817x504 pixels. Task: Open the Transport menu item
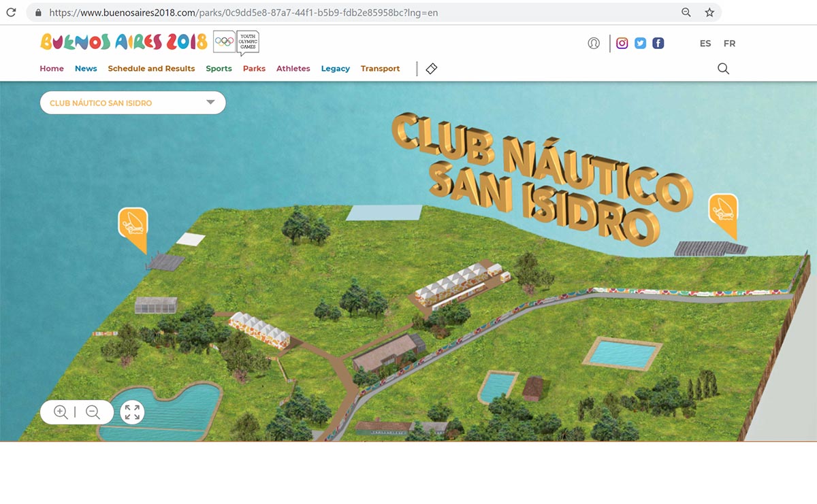(x=380, y=69)
